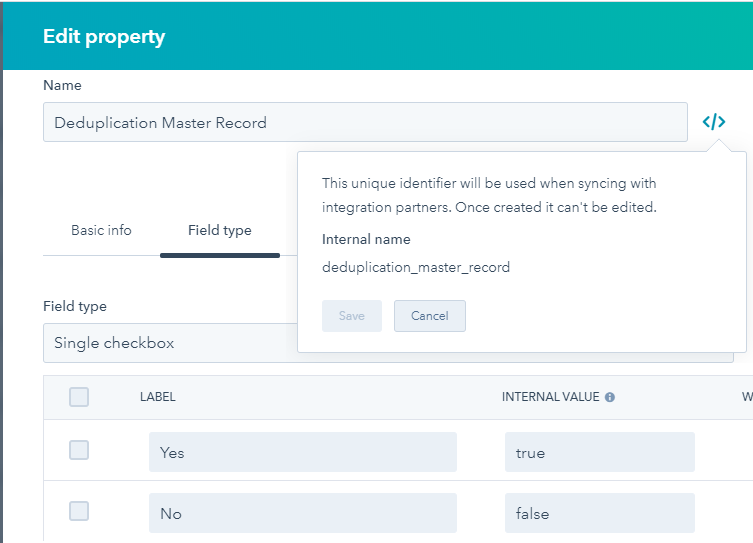Click the Save button in the popover
The image size is (753, 543).
(x=352, y=316)
